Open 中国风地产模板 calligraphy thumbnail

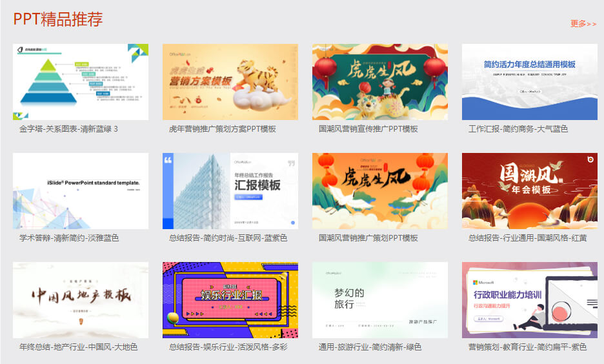tap(81, 300)
